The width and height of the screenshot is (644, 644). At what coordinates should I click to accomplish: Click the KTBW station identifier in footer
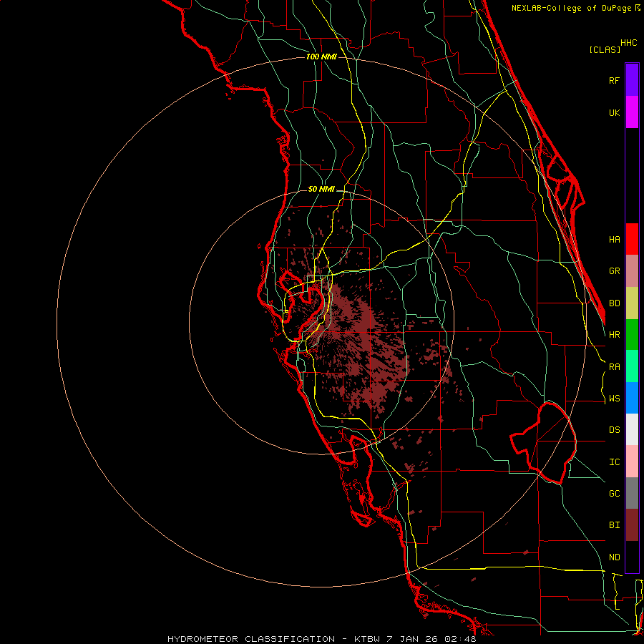pyautogui.click(x=367, y=639)
